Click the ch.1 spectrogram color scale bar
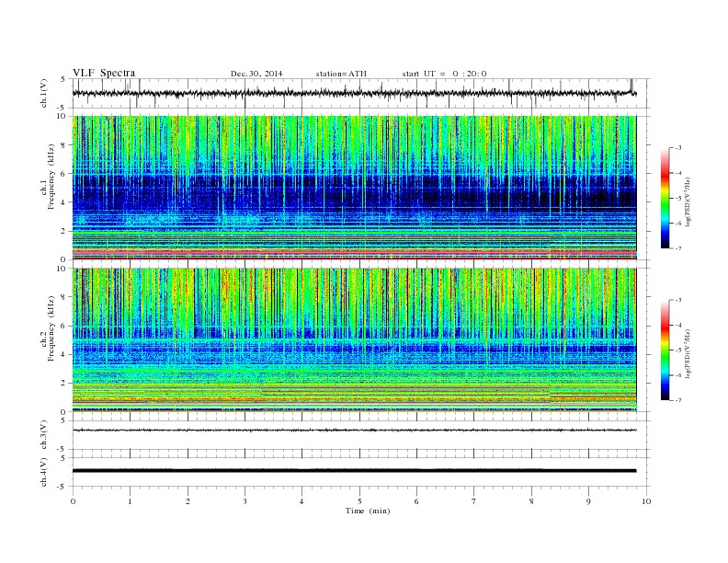The image size is (728, 563). pos(665,198)
